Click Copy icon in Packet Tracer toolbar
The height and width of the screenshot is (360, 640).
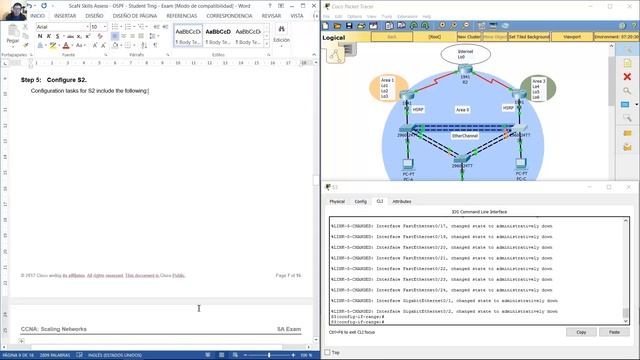click(x=389, y=26)
